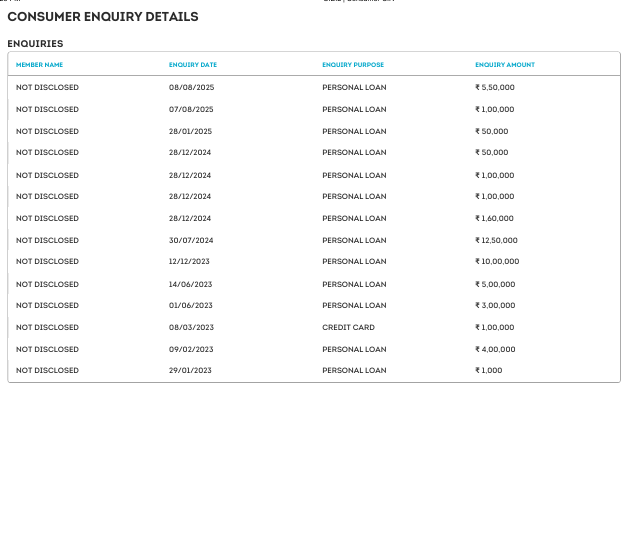Click the 07/08/2025 enquiry date cell

point(191,110)
